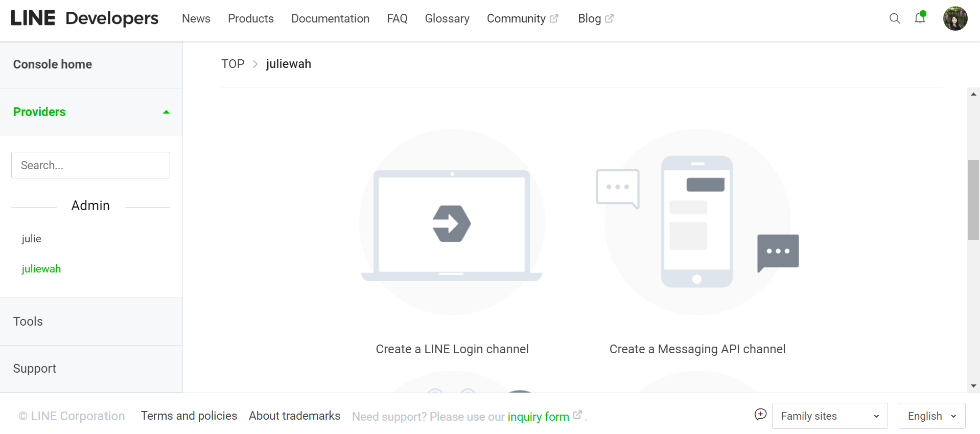Click external-link icon after inquiry form
The image size is (980, 434).
point(577,415)
